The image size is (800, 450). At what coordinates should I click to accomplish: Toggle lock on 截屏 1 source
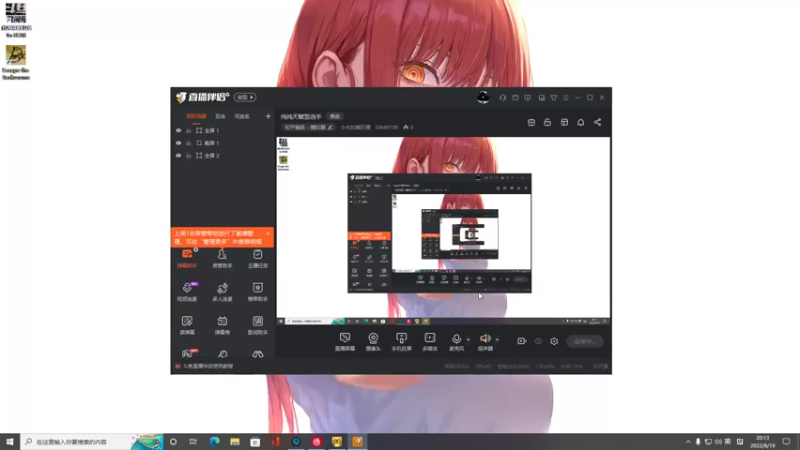click(x=188, y=143)
